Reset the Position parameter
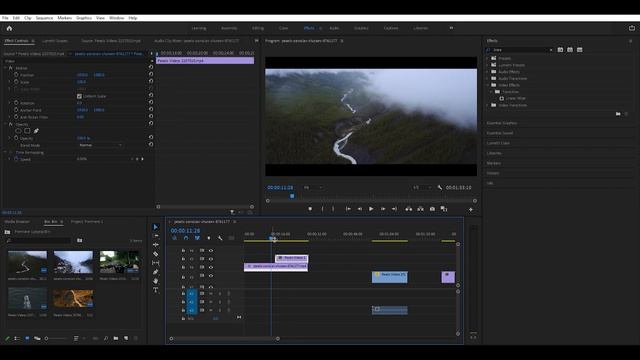640x360 pixels. click(151, 74)
